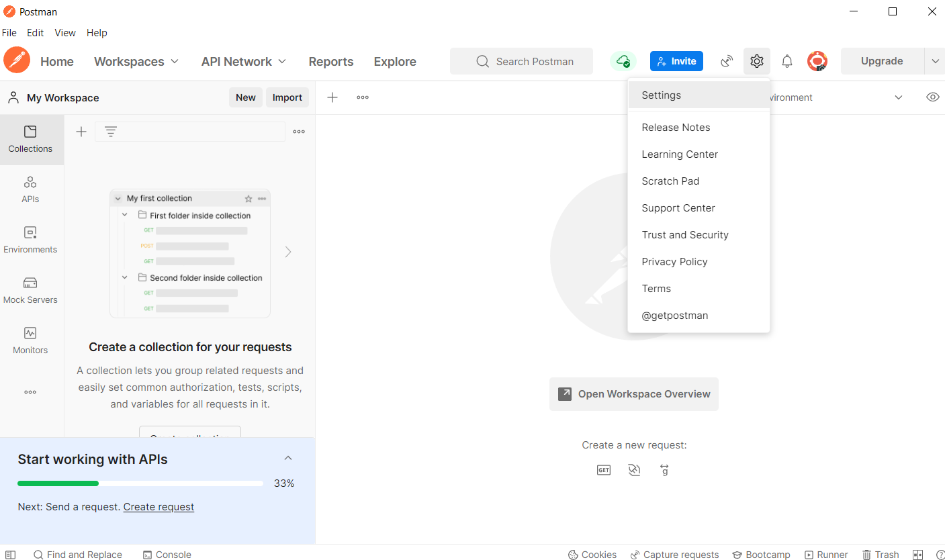The height and width of the screenshot is (560, 945).
Task: Click Open Workspace Overview button
Action: (x=634, y=394)
